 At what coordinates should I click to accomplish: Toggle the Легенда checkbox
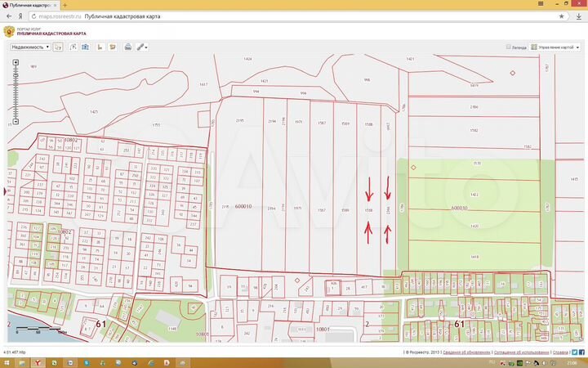click(509, 47)
